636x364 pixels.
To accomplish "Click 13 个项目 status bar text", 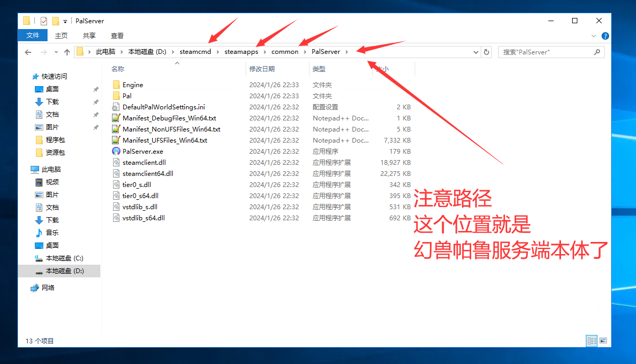I will 40,341.
